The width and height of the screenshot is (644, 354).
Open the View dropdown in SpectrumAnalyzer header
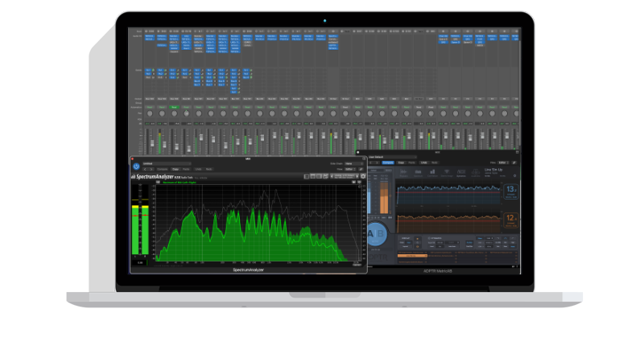[x=350, y=169]
